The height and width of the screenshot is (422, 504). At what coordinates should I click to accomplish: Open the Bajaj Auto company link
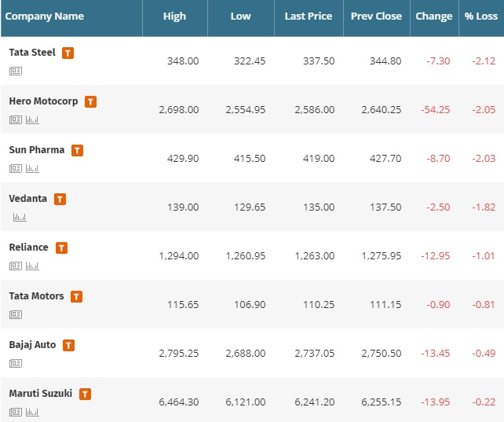[x=32, y=344]
